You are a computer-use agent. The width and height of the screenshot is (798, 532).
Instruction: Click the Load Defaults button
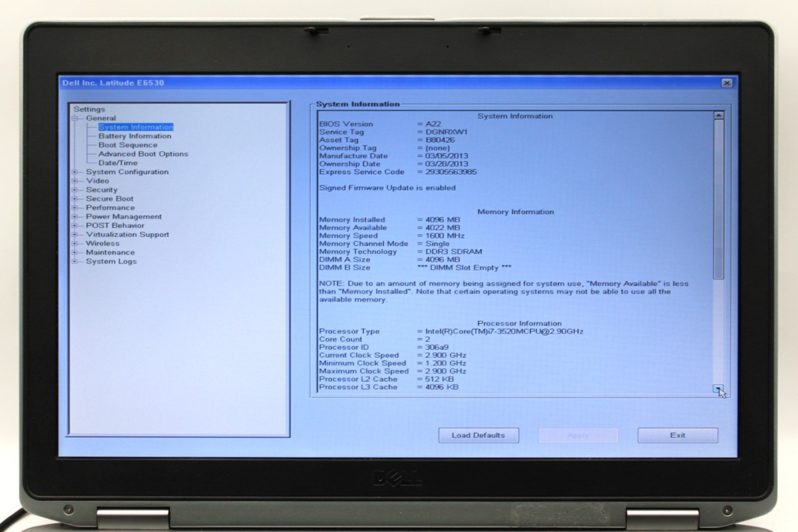point(478,435)
